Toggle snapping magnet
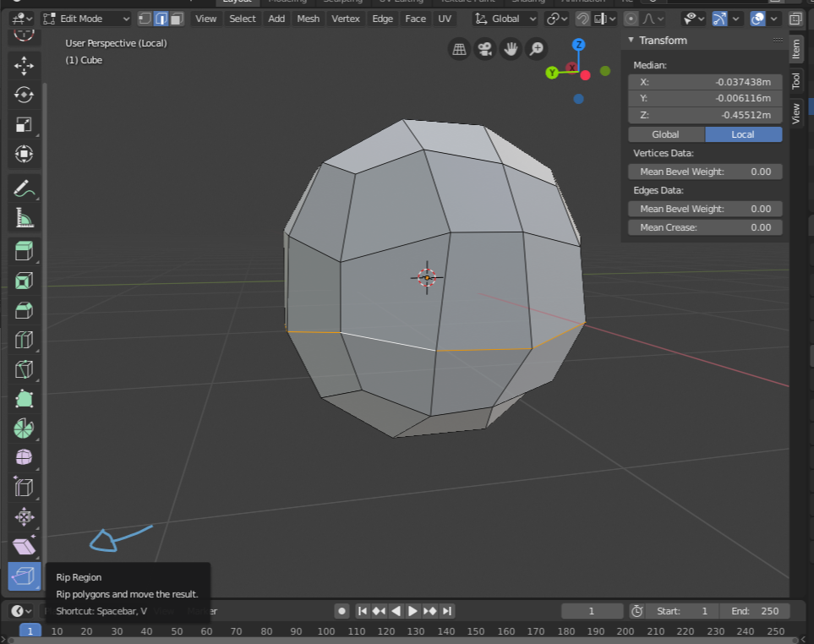Screen dimensions: 814x644 click(582, 19)
